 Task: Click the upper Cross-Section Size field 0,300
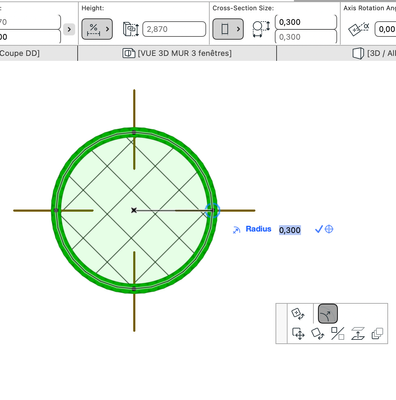pos(306,22)
